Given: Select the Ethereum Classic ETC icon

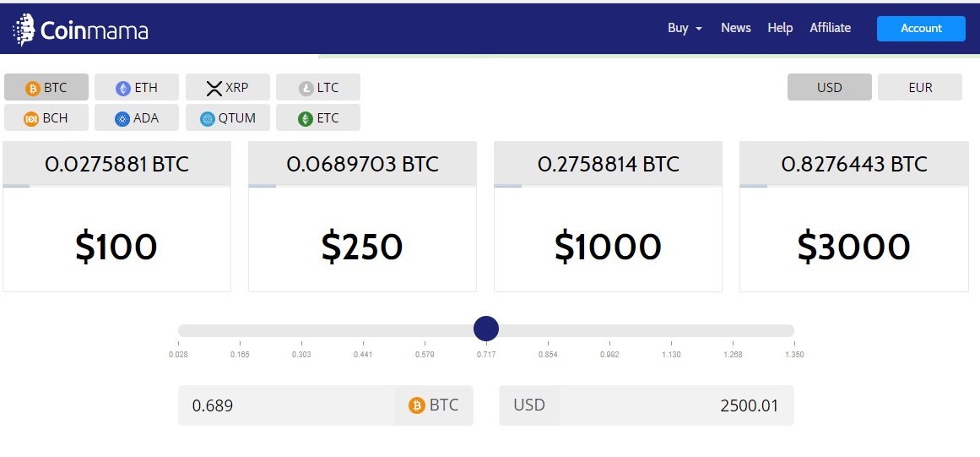Looking at the screenshot, I should (306, 118).
